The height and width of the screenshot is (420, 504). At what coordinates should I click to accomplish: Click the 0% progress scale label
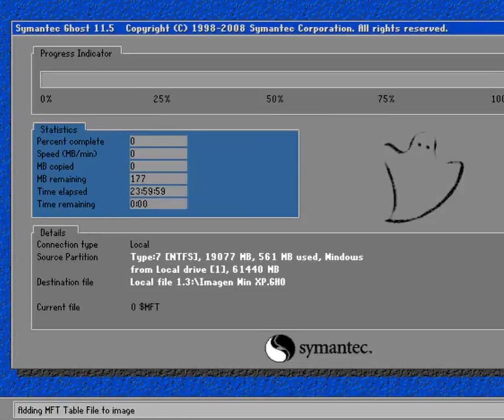pyautogui.click(x=46, y=99)
